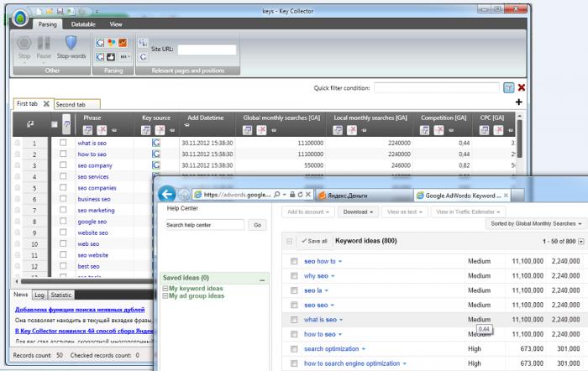
Task: Expand the arrow next to 'seo how to' keyword
Action: point(340,262)
